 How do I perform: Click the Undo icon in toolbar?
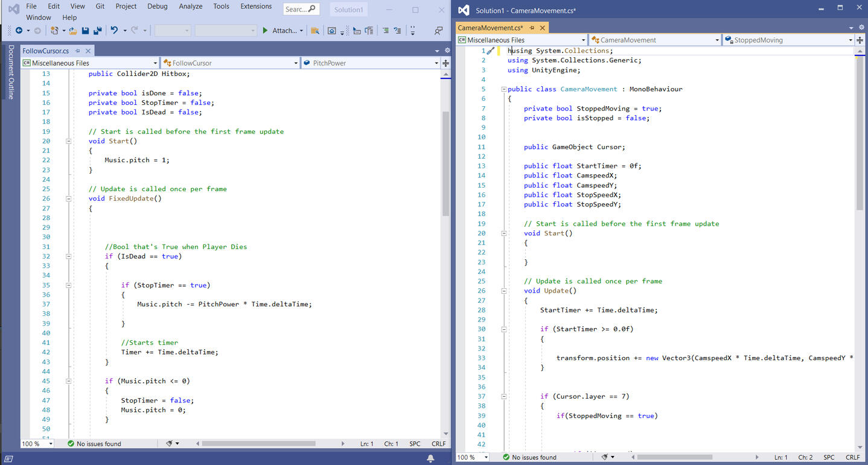click(114, 31)
